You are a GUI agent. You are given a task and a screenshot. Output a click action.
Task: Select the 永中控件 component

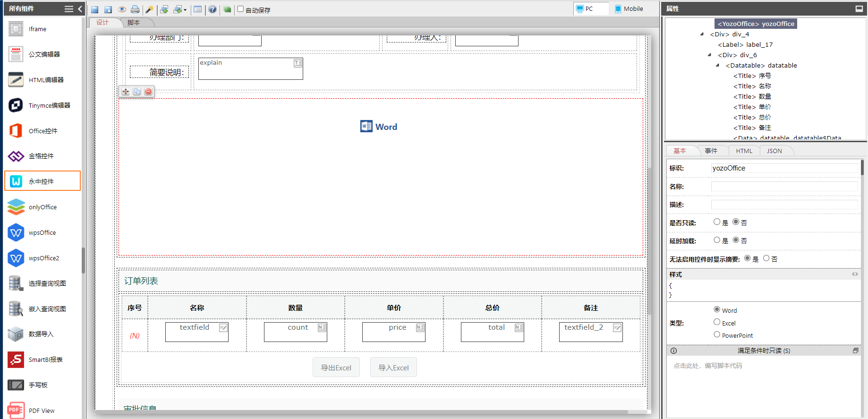point(43,181)
